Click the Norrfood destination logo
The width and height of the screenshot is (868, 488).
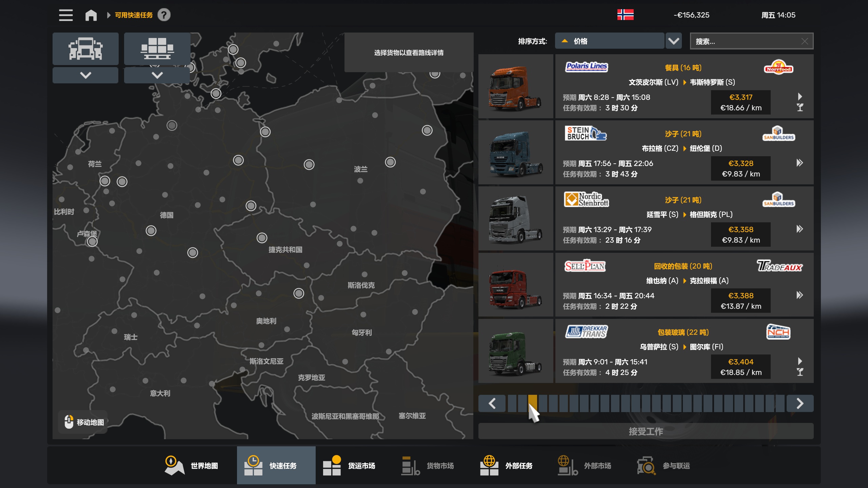click(778, 67)
